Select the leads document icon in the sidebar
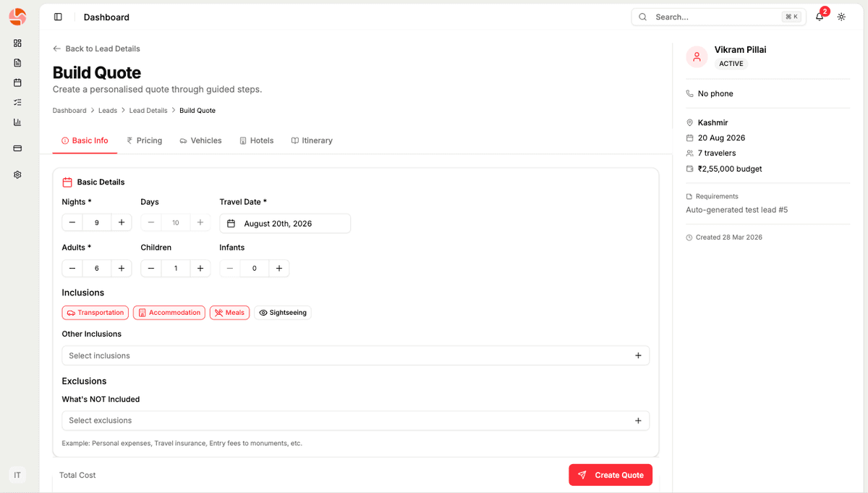This screenshot has width=868, height=493. click(17, 63)
